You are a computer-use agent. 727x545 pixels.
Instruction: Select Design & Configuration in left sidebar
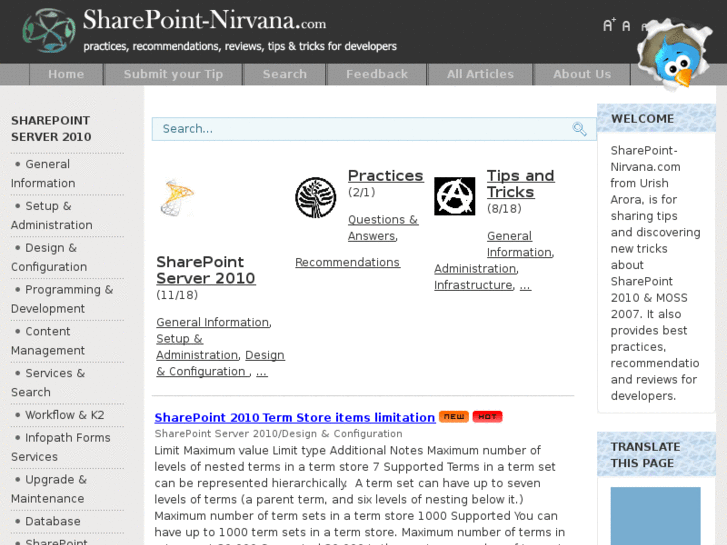[x=49, y=257]
